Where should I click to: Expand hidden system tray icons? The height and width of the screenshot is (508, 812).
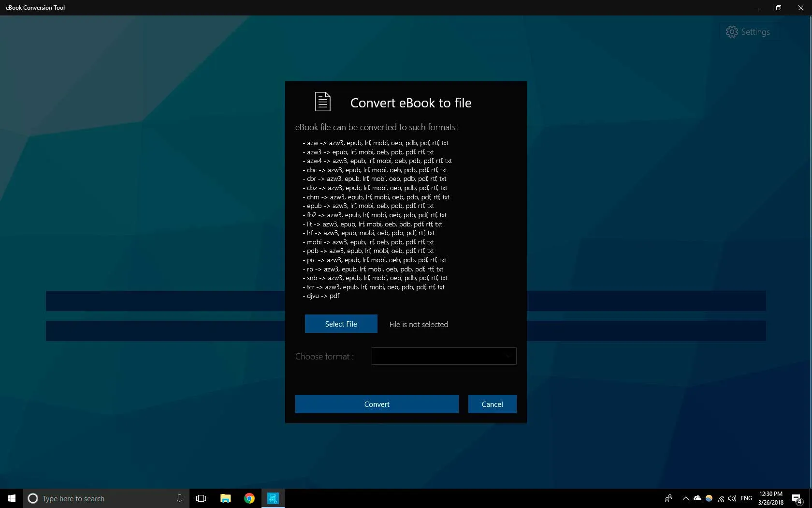pos(685,498)
